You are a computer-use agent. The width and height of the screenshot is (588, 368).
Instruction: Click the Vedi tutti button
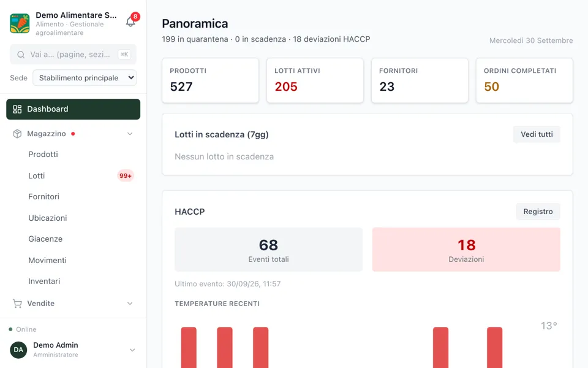537,134
